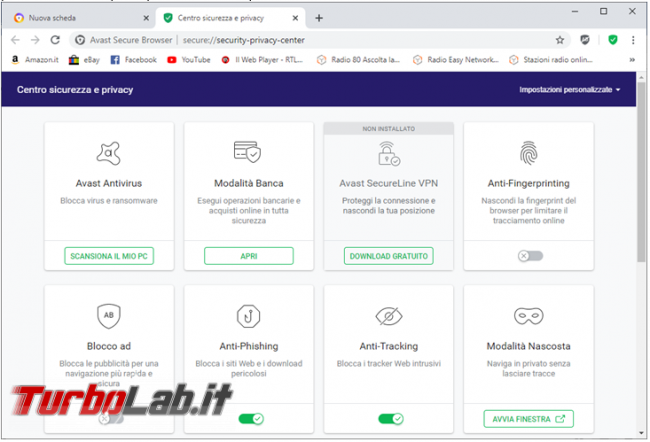
Task: Click the APRI button for Modalità Banca
Action: coord(249,256)
